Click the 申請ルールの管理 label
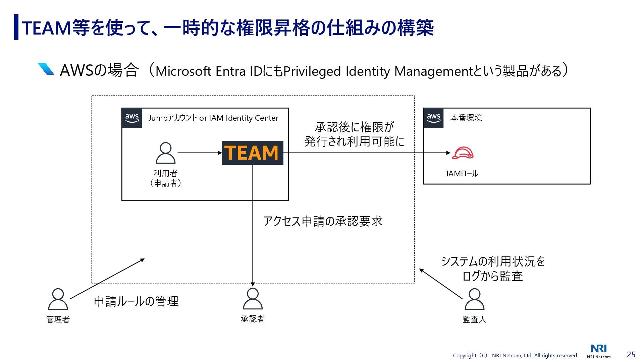The height and width of the screenshot is (362, 644). pos(136,301)
